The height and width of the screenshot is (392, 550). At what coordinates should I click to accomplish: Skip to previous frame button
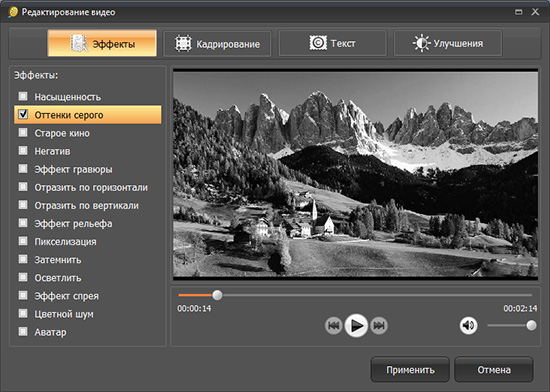tap(333, 326)
